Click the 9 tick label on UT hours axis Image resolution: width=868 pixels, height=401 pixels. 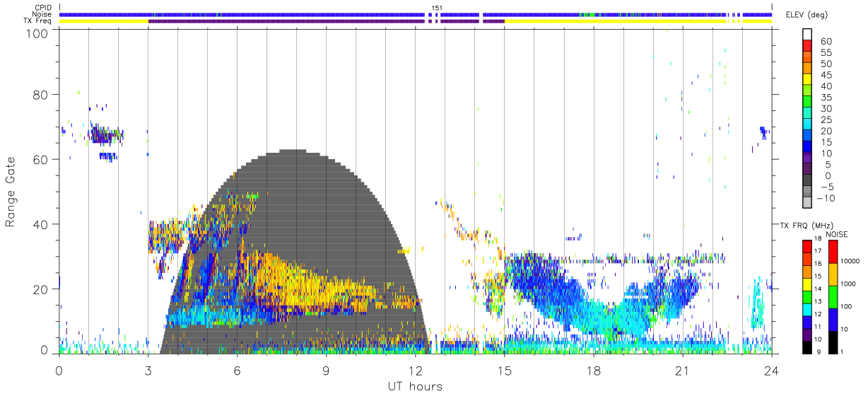click(x=326, y=370)
